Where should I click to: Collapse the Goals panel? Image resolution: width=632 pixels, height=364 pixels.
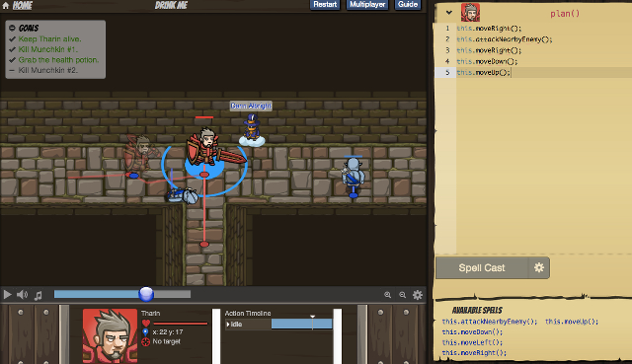(12, 28)
